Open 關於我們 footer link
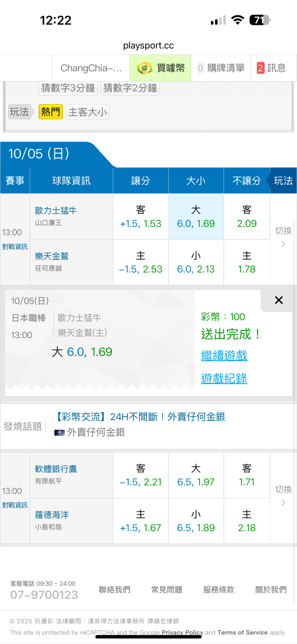The width and height of the screenshot is (297, 644). (271, 590)
